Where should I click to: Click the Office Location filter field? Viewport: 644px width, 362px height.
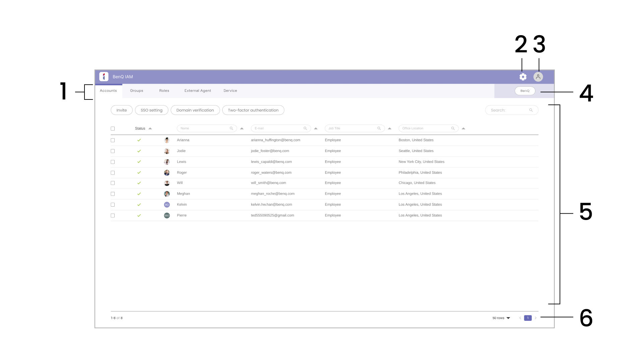[424, 129]
